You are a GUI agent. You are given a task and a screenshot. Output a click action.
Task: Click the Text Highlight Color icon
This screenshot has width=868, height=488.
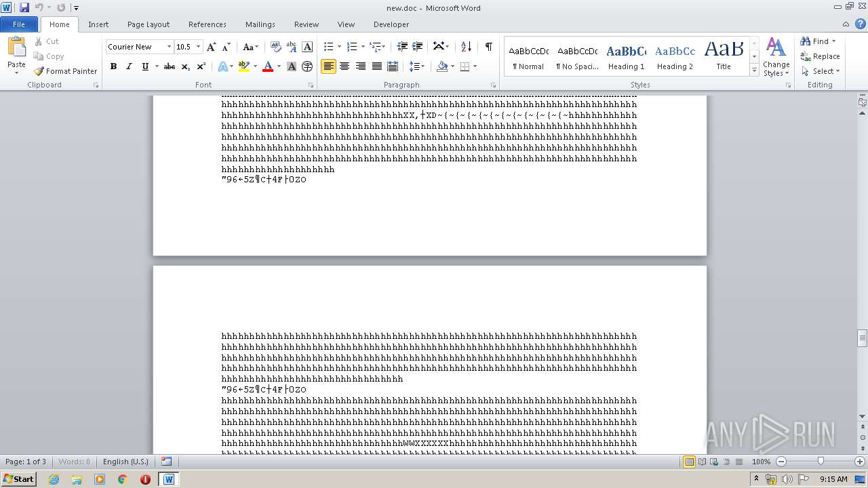point(244,66)
